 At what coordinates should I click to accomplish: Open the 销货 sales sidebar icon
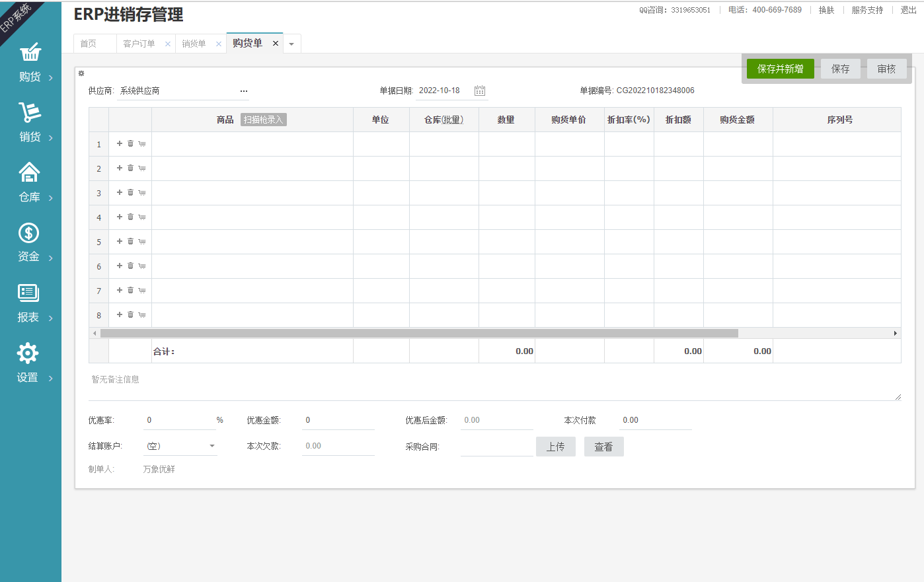click(30, 112)
